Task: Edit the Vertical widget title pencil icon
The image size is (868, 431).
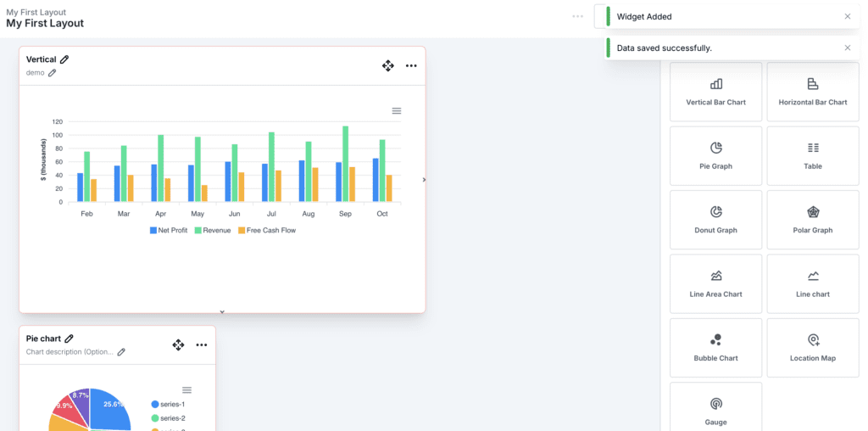Action: tap(64, 59)
